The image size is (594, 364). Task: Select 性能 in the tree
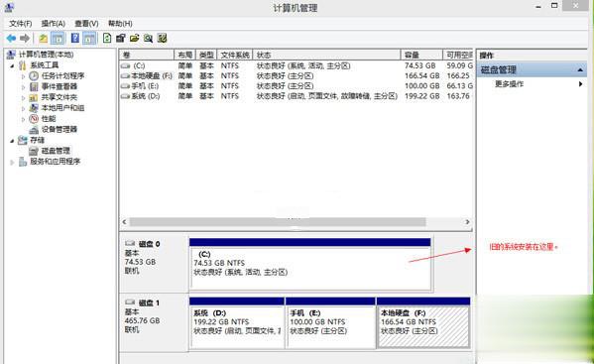[x=49, y=119]
